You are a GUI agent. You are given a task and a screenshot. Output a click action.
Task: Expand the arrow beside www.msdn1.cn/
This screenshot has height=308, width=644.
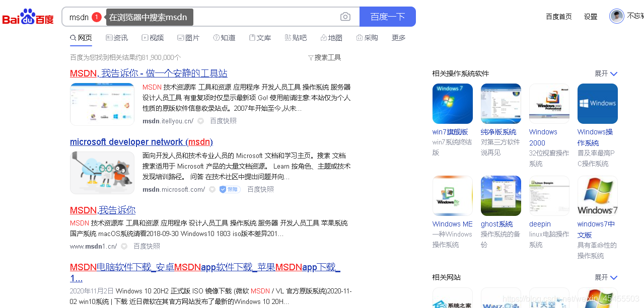click(124, 247)
